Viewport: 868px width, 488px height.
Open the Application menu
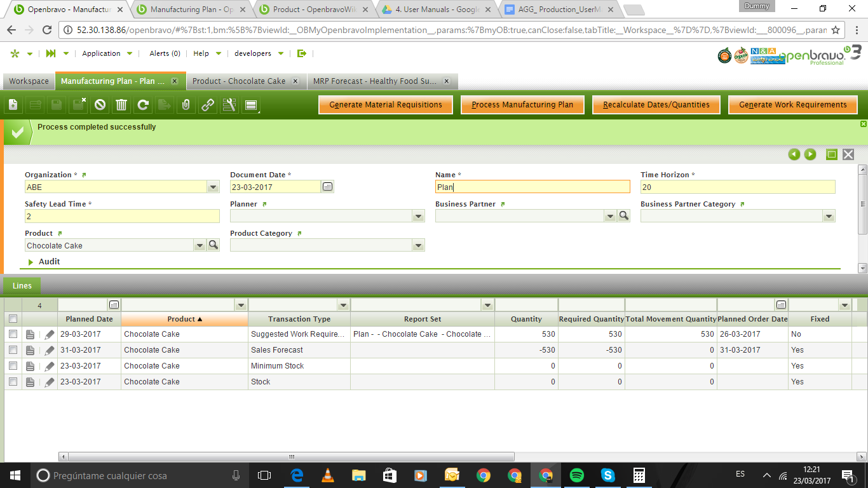(107, 53)
